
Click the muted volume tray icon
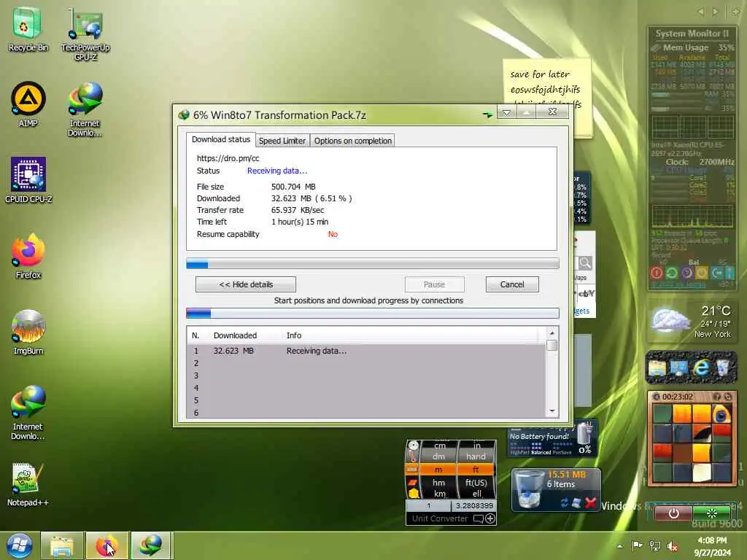(x=672, y=546)
